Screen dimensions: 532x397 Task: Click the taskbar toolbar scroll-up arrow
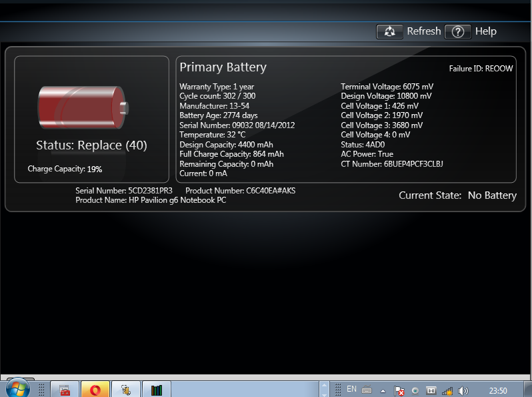coord(324,386)
